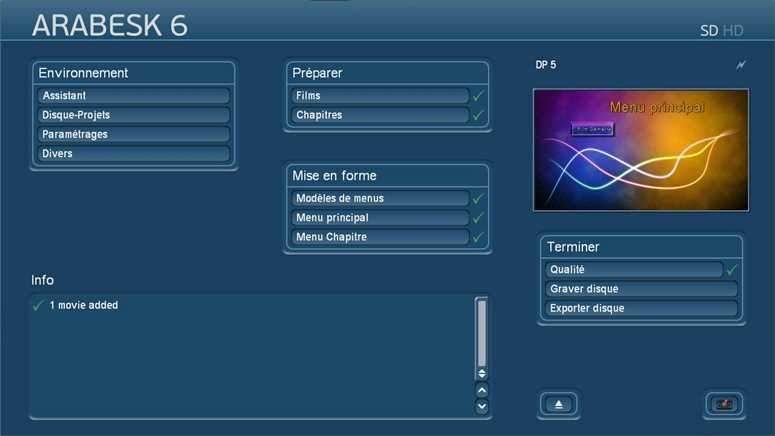Image resolution: width=775 pixels, height=436 pixels.
Task: Switch to SD mode
Action: click(709, 31)
